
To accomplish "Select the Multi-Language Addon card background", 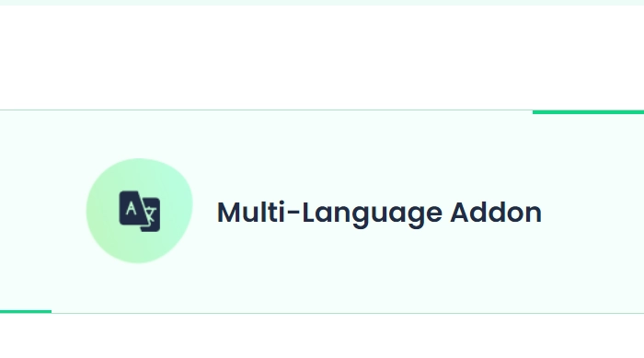I will pyautogui.click(x=322, y=212).
